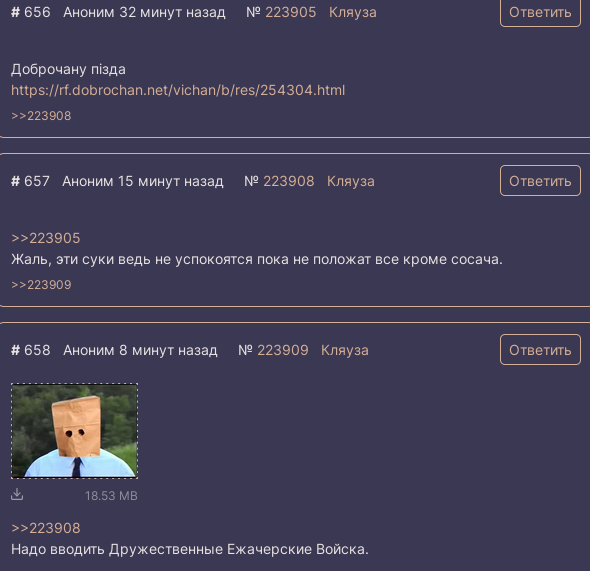Click the # 658 post index

click(30, 350)
